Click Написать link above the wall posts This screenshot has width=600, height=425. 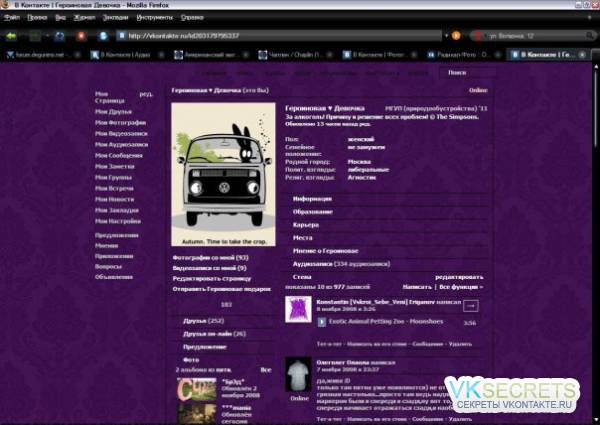pyautogui.click(x=417, y=287)
